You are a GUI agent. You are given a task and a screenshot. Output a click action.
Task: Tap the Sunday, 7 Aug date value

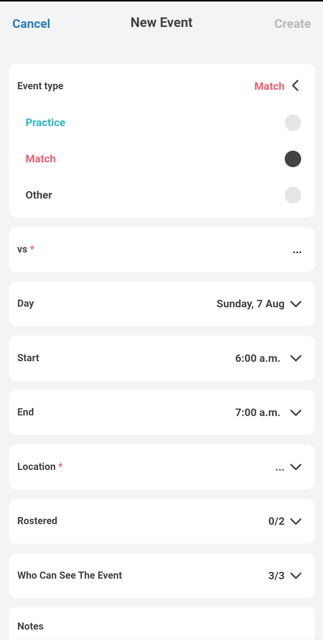pyautogui.click(x=250, y=304)
